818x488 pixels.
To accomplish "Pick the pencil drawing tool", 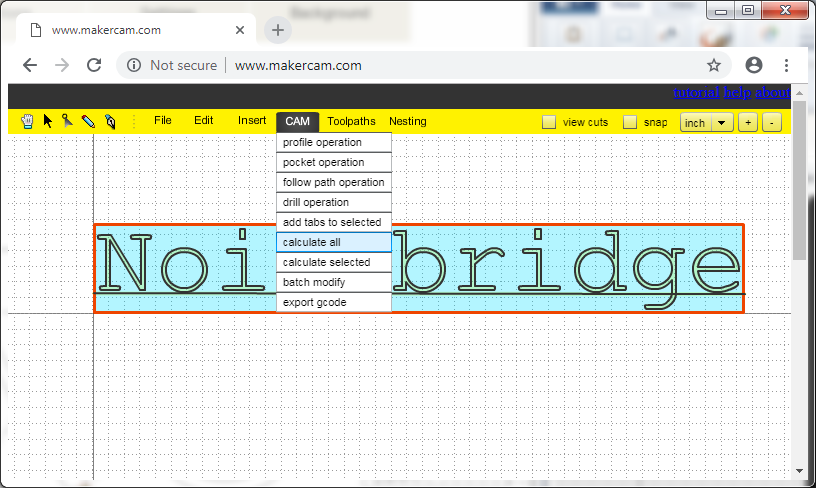I will point(88,121).
